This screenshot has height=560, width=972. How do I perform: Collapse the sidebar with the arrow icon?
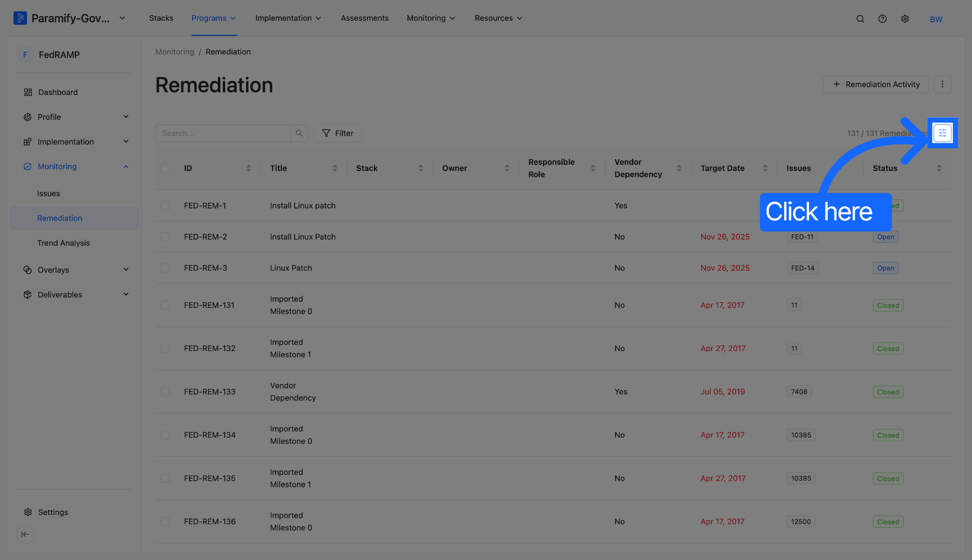[25, 535]
